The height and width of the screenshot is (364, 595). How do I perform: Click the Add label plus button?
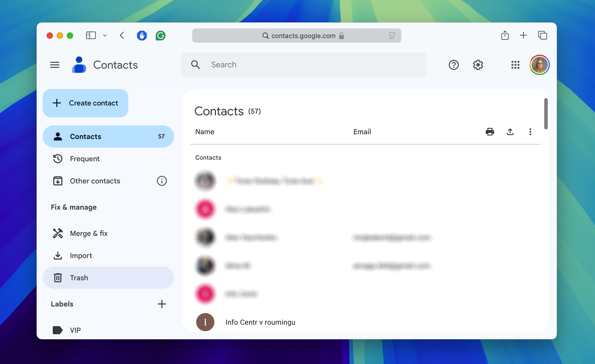[161, 304]
